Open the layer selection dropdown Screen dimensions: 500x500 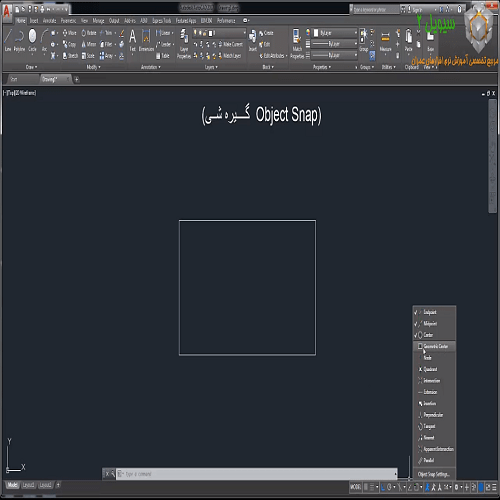[219, 33]
